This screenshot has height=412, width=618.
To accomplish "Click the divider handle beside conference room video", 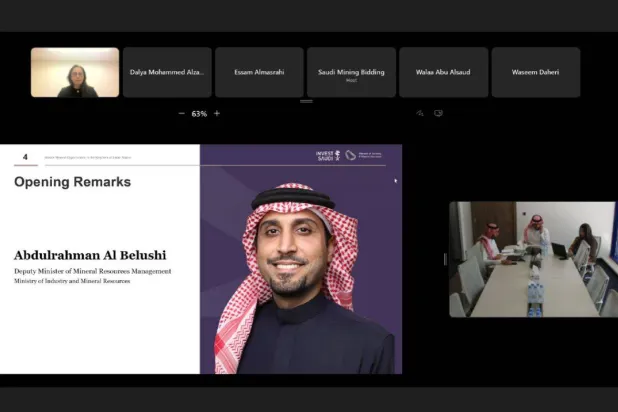I will 445,259.
